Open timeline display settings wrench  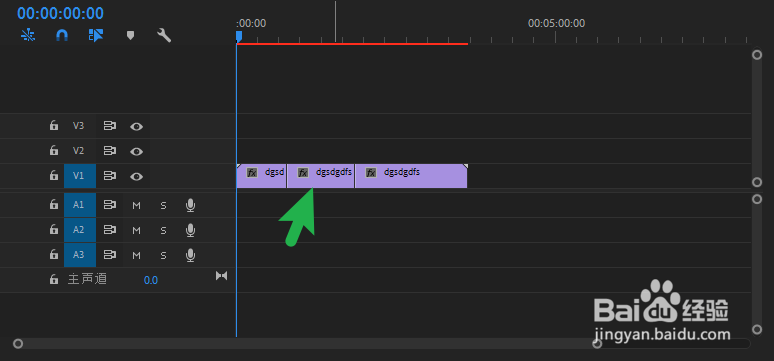[x=164, y=35]
